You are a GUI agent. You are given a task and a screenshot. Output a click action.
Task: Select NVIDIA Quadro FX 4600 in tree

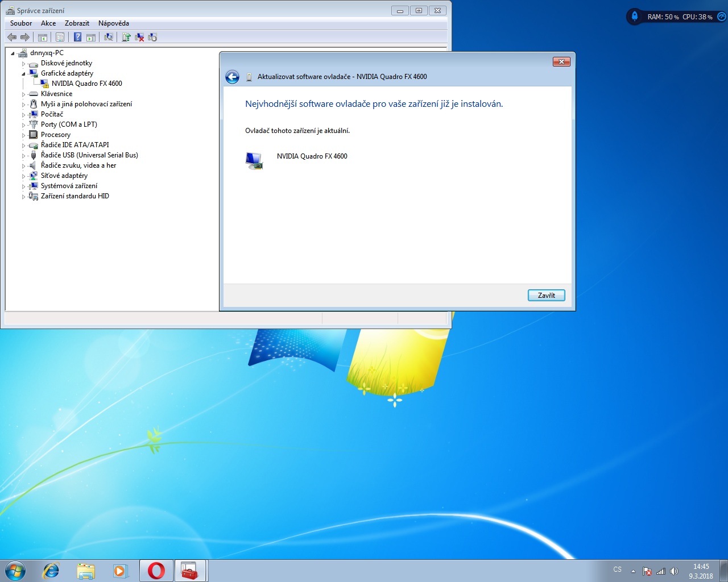pos(87,84)
